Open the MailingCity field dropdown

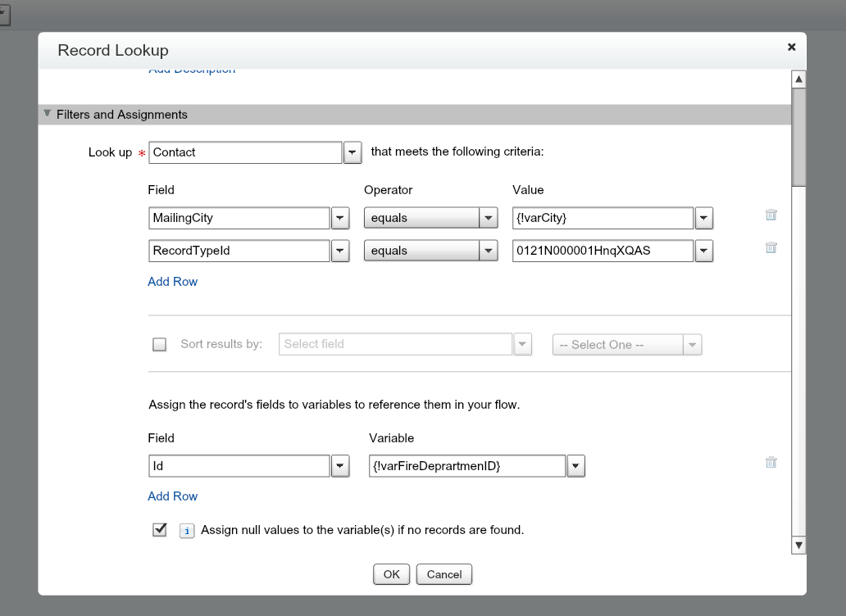tap(340, 219)
